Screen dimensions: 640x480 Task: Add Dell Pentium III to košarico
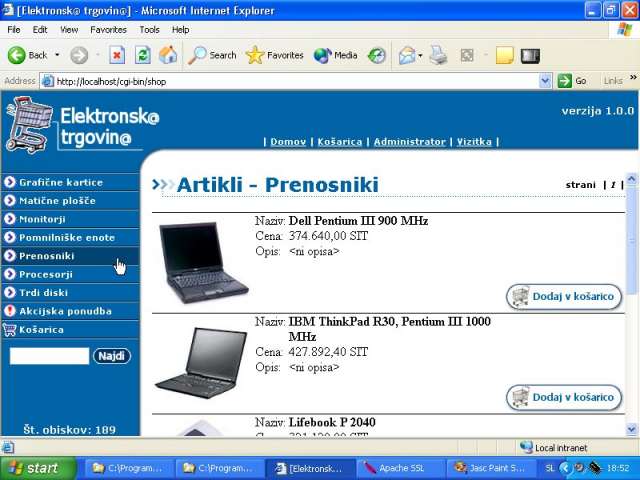tap(564, 296)
